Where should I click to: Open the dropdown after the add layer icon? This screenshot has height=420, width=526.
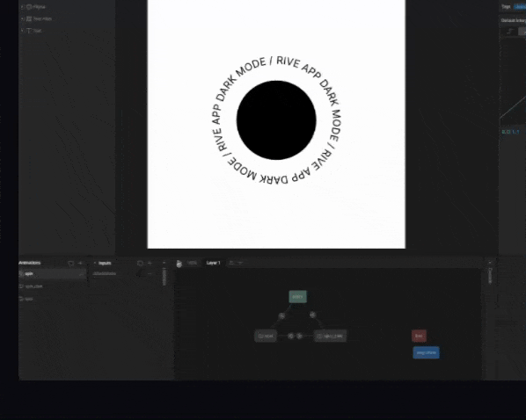(x=239, y=263)
